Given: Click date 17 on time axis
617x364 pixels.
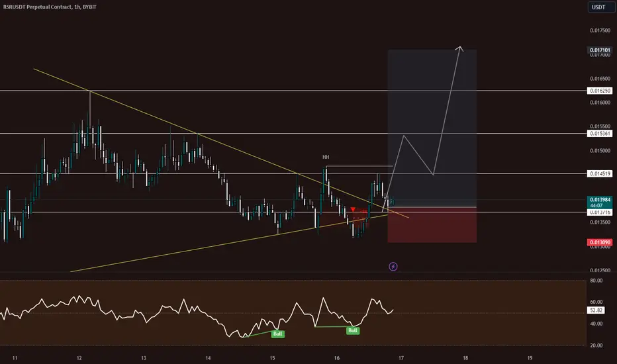Looking at the screenshot, I should [x=401, y=358].
